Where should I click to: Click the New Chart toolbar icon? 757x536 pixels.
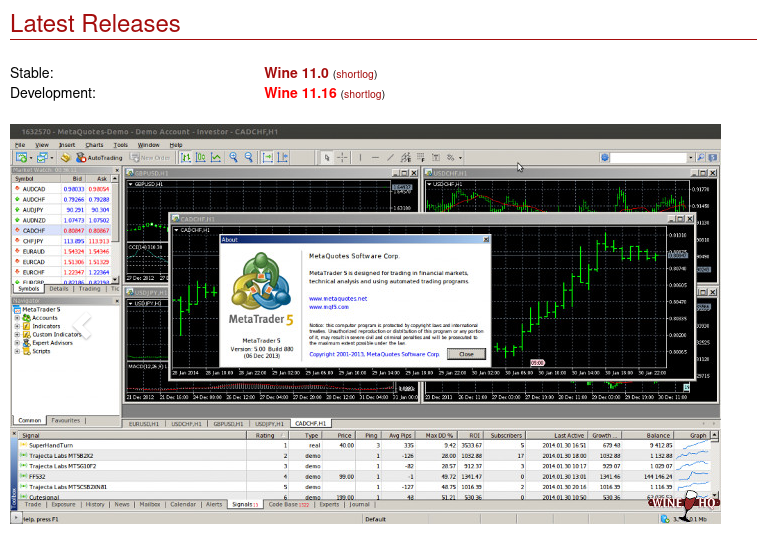(x=21, y=157)
